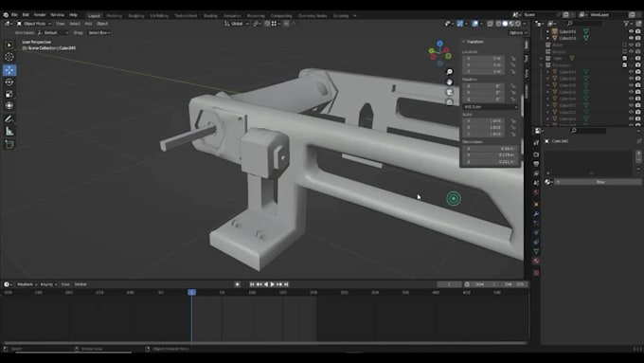
Task: Switch to the Shading workspace tab
Action: (210, 15)
